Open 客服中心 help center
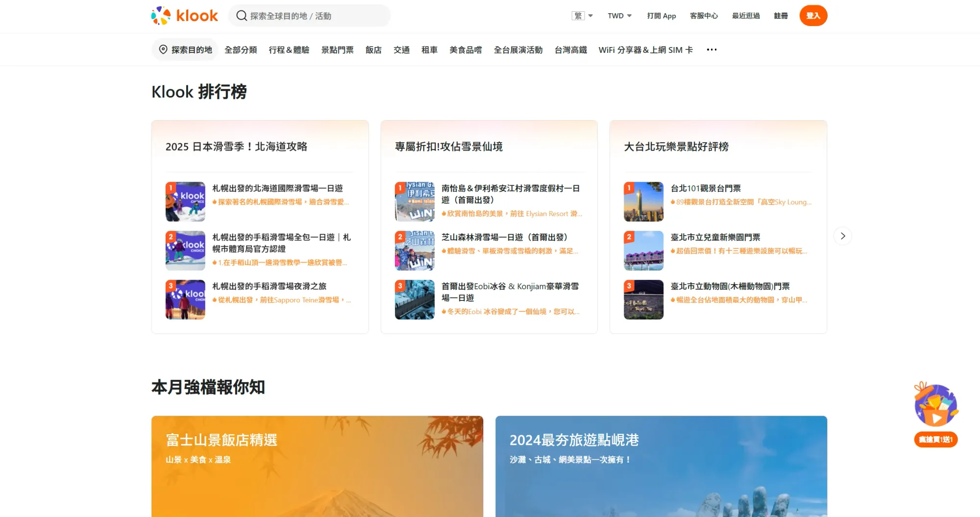Screen dimensions: 980x517 click(x=704, y=16)
